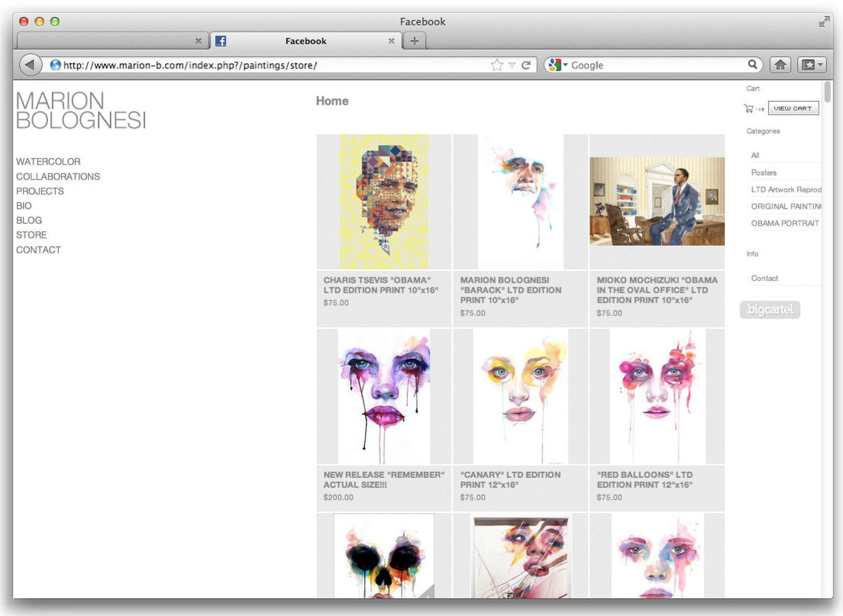Image resolution: width=843 pixels, height=616 pixels.
Task: Open the COLLABORATIONS menu link
Action: pos(58,177)
